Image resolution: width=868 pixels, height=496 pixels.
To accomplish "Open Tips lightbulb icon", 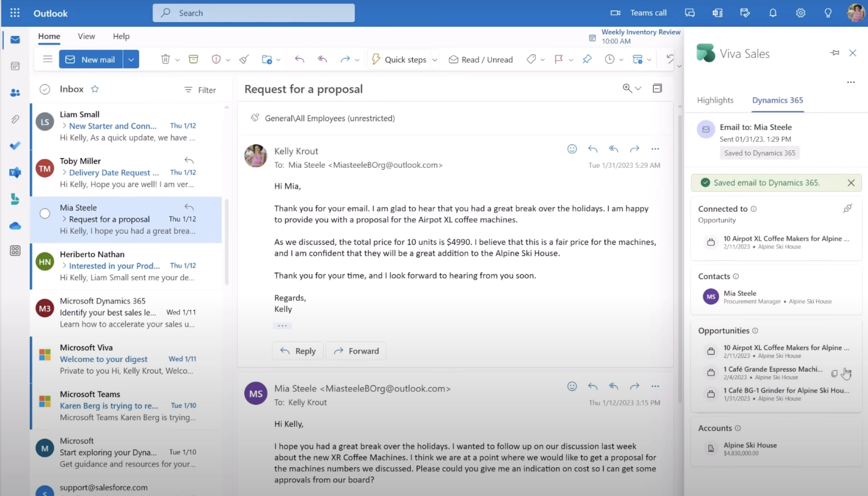I will click(828, 13).
